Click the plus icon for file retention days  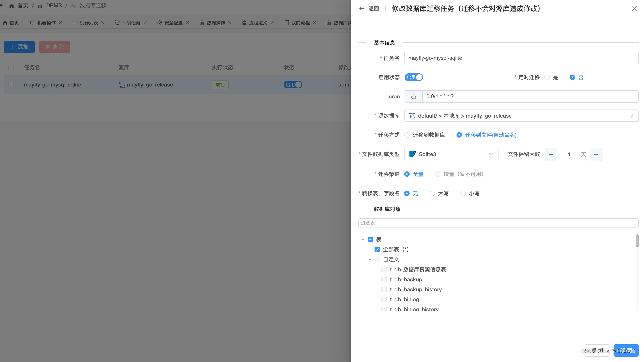[596, 154]
